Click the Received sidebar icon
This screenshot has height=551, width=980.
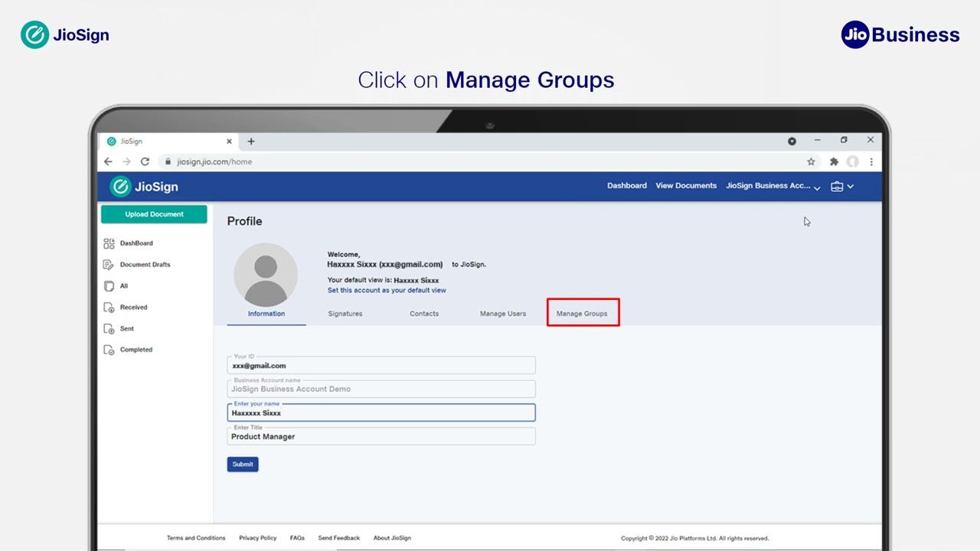[109, 308]
